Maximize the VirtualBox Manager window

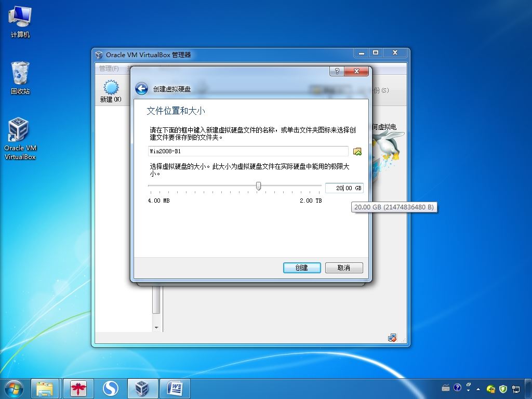point(376,52)
